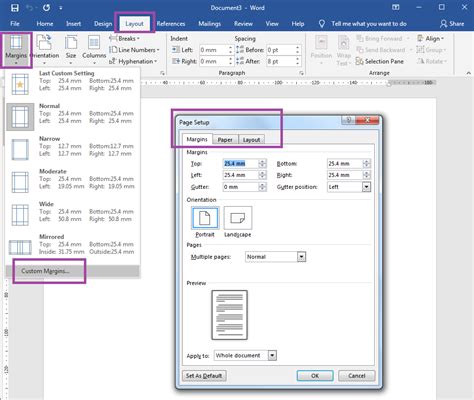The height and width of the screenshot is (400, 474).
Task: Click Send Backward in Arrange group
Action: pos(384,50)
